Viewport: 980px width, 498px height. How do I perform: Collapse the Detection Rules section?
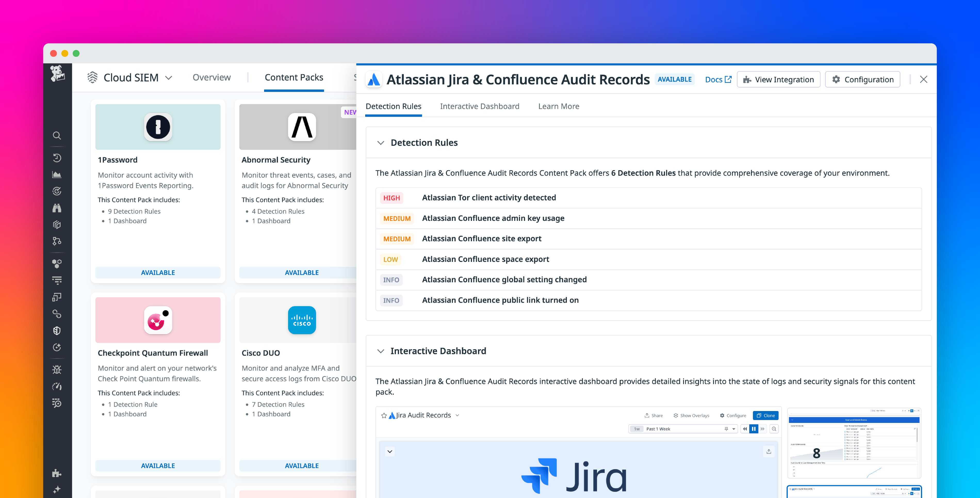[381, 142]
